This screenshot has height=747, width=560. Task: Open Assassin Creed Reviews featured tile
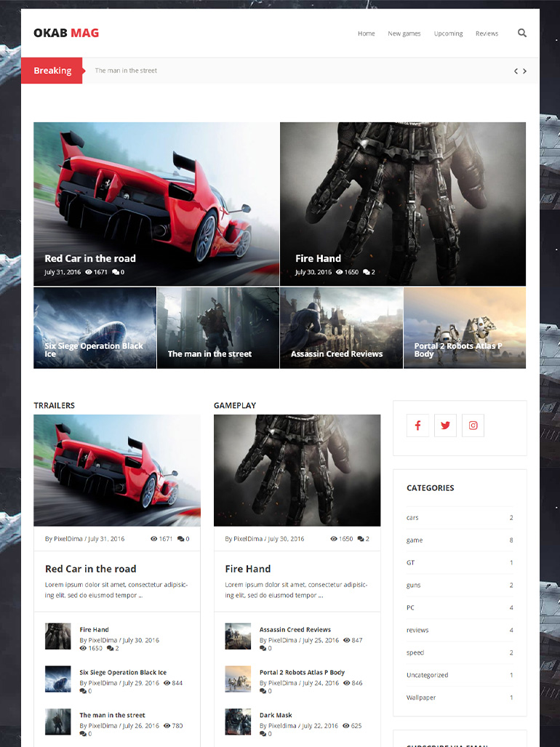click(341, 328)
